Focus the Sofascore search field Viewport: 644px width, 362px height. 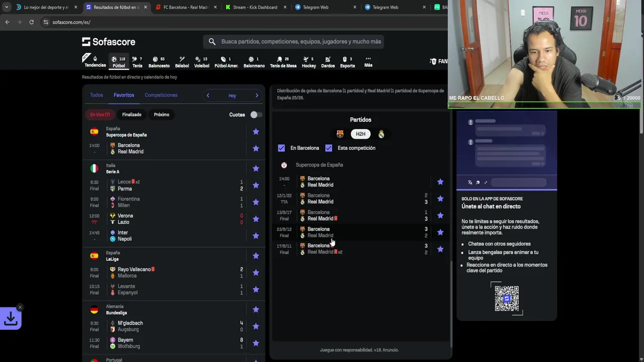294,42
